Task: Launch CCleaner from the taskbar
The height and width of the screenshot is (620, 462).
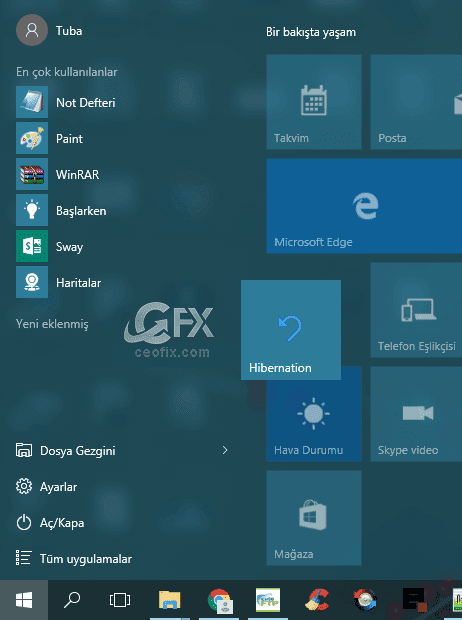Action: point(317,600)
